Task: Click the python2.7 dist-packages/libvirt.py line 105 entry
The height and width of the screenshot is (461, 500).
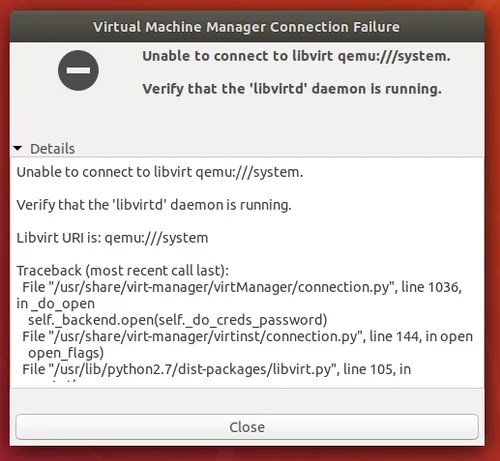Action: point(217,369)
